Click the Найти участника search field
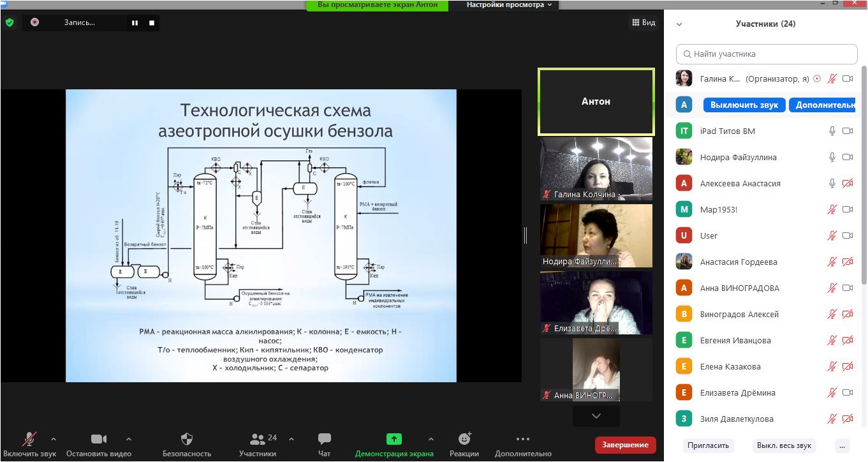This screenshot has height=462, width=868. [x=767, y=54]
